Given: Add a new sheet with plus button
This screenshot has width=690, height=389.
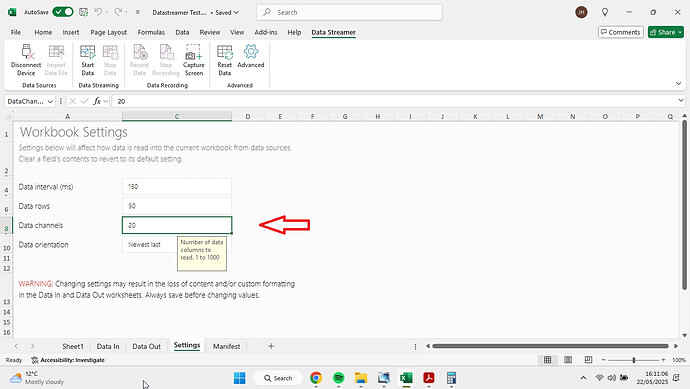Looking at the screenshot, I should [x=271, y=346].
